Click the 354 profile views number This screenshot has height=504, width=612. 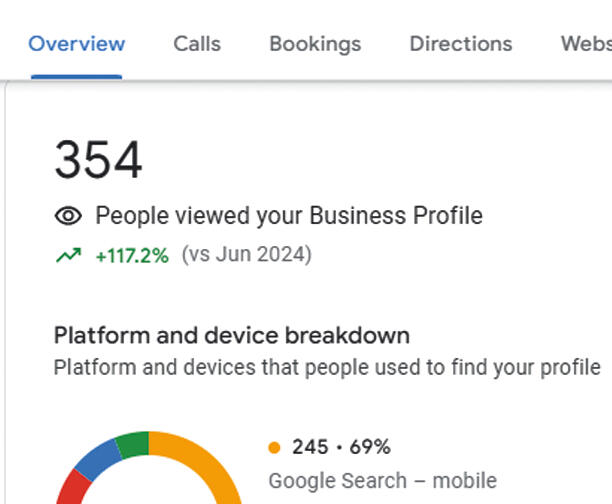[x=98, y=160]
